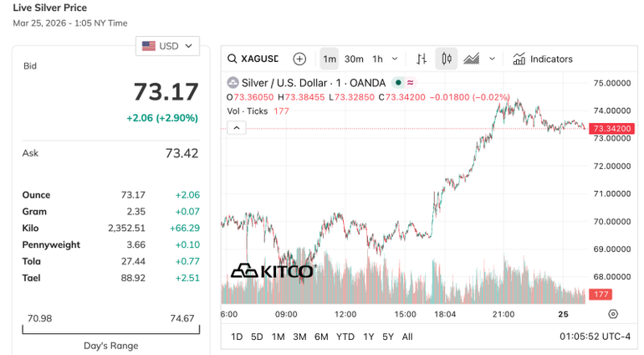Switch to the 30m interval
Viewport: 644px width, 355px height.
(354, 59)
